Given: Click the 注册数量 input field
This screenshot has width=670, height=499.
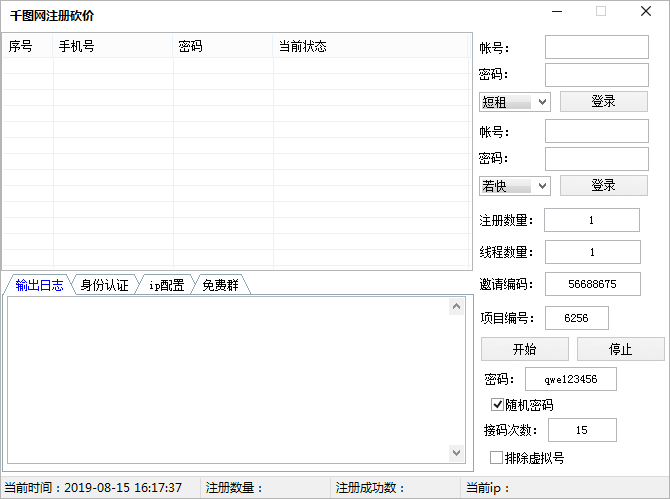Looking at the screenshot, I should 592,220.
